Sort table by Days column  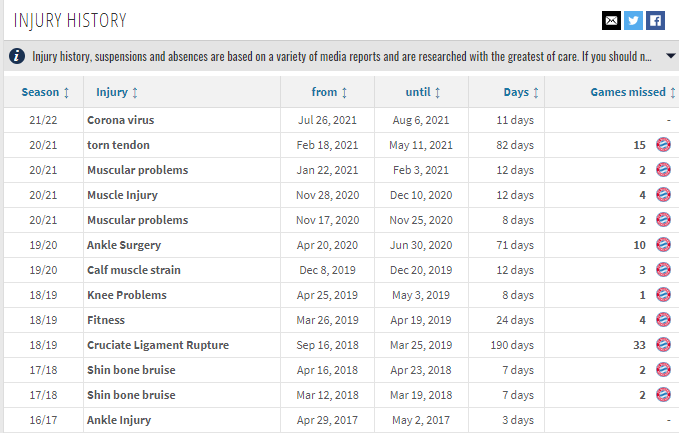(521, 92)
